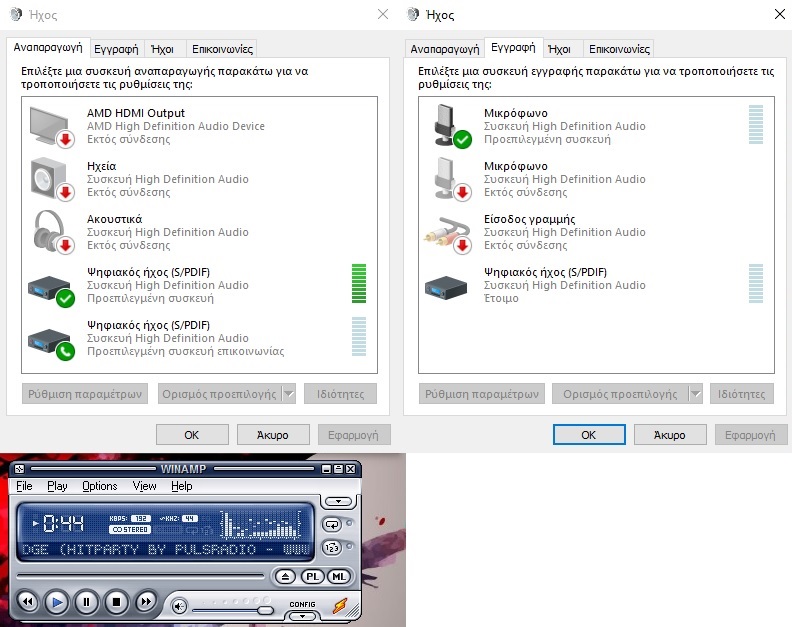The width and height of the screenshot is (792, 627).
Task: Toggle the PL playlist editor button
Action: point(311,576)
